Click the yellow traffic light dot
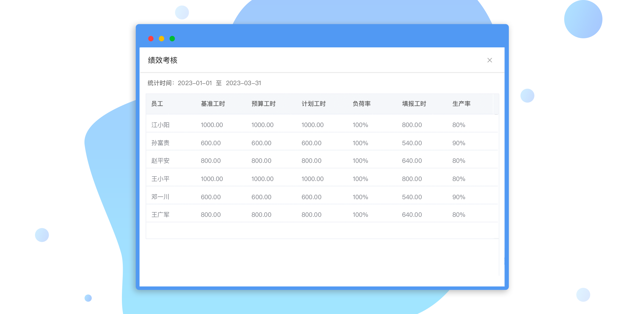This screenshot has width=644, height=314. [x=161, y=39]
